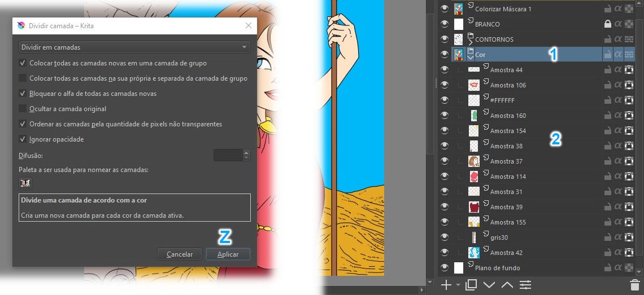Toggle alpha lock icon on #FFFFFF layer

pos(629,100)
